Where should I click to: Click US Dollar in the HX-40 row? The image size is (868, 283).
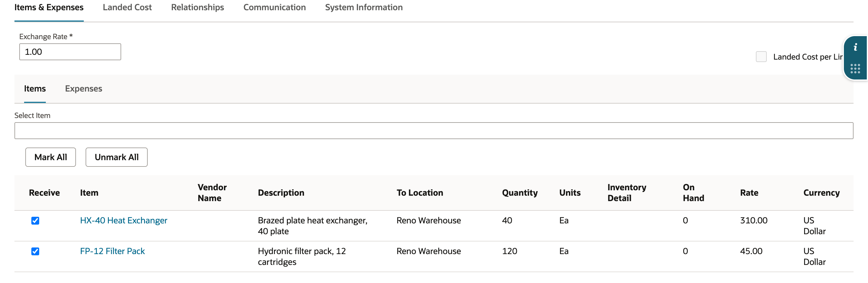[x=814, y=226]
